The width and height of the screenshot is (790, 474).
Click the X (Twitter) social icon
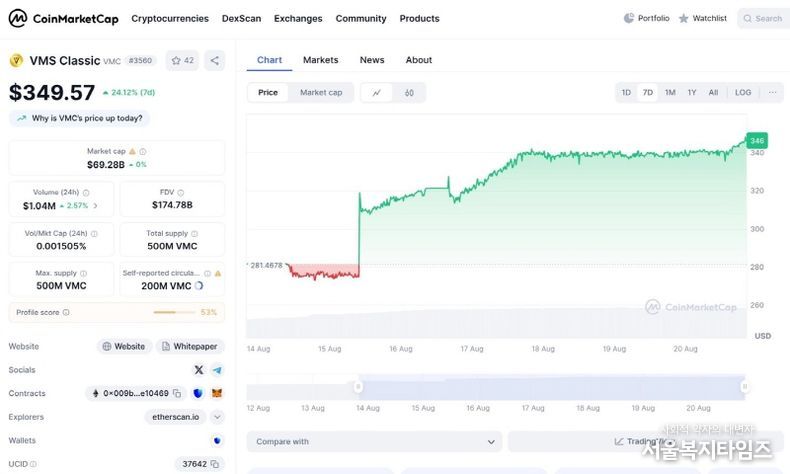198,370
